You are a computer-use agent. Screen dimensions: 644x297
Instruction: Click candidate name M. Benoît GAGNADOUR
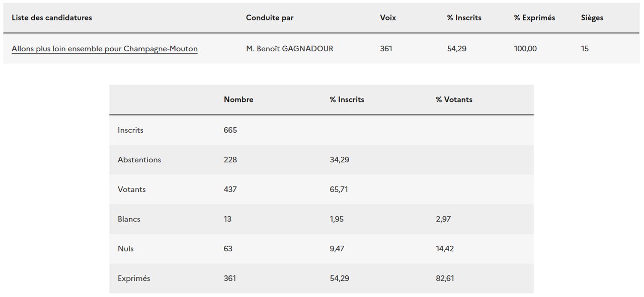pyautogui.click(x=290, y=49)
